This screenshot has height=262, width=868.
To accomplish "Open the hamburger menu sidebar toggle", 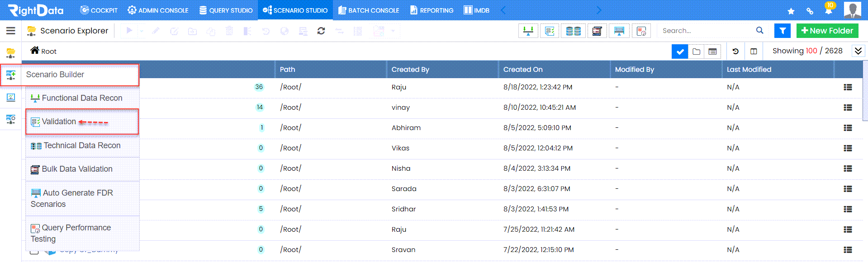I will [x=11, y=31].
